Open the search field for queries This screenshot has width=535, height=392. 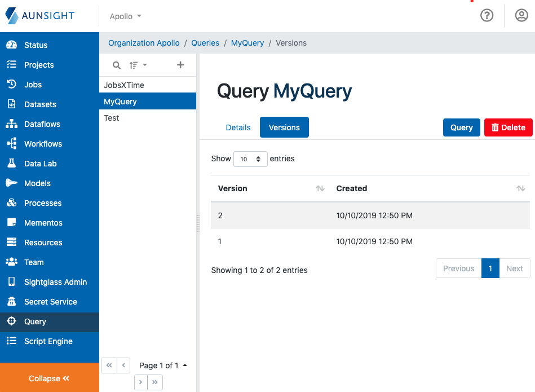point(116,65)
